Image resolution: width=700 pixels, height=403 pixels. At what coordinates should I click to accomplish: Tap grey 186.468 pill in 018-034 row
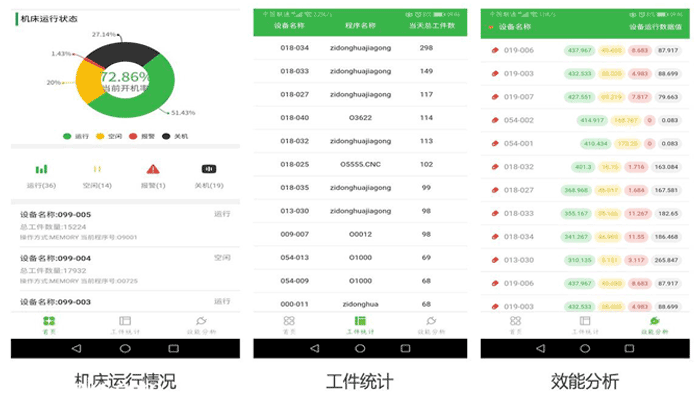(x=666, y=237)
